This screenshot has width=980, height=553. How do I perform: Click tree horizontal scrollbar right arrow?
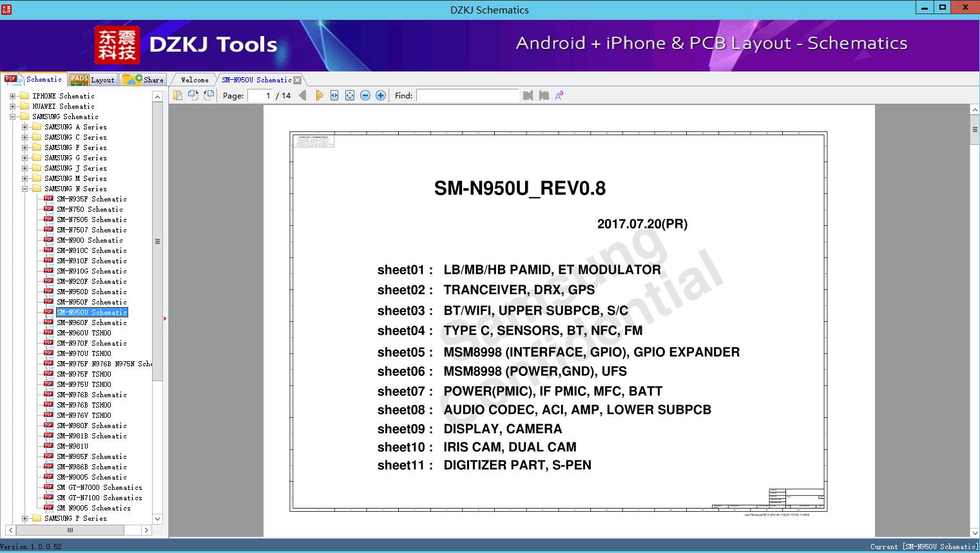146,530
